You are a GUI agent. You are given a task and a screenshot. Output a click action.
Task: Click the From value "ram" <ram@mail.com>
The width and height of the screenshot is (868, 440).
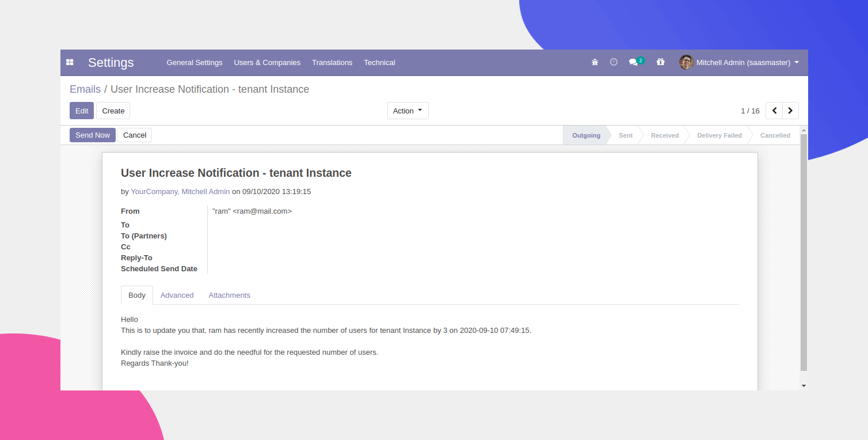coord(252,211)
